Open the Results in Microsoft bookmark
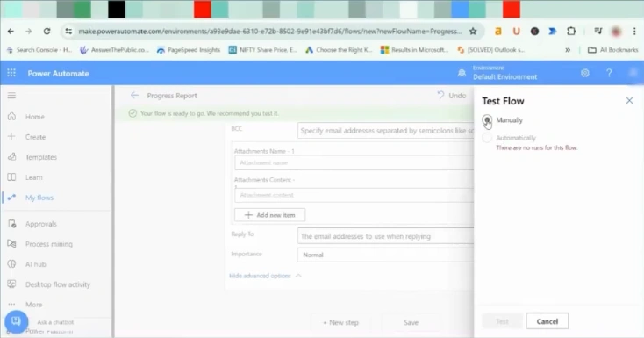Screen dimensions: 644x338 pyautogui.click(x=415, y=50)
